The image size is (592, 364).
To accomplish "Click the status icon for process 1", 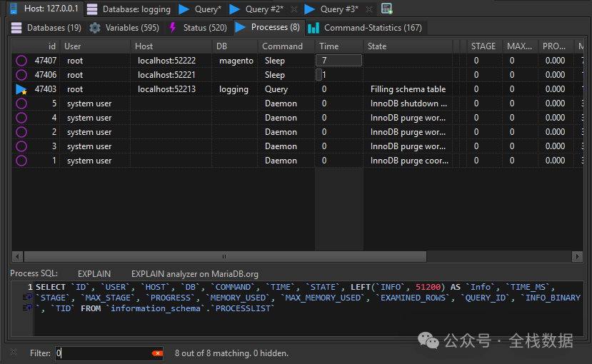I will coord(21,161).
